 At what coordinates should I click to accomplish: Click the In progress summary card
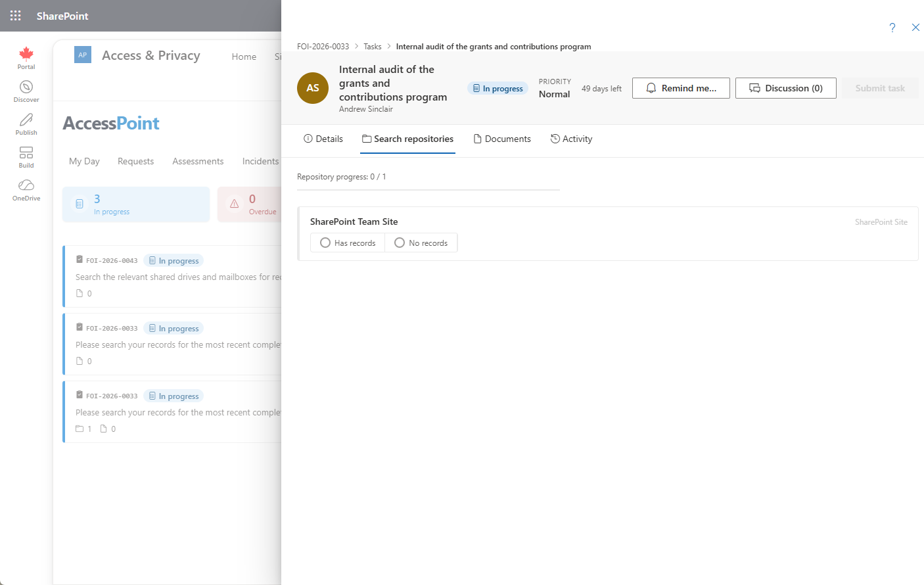click(x=136, y=204)
